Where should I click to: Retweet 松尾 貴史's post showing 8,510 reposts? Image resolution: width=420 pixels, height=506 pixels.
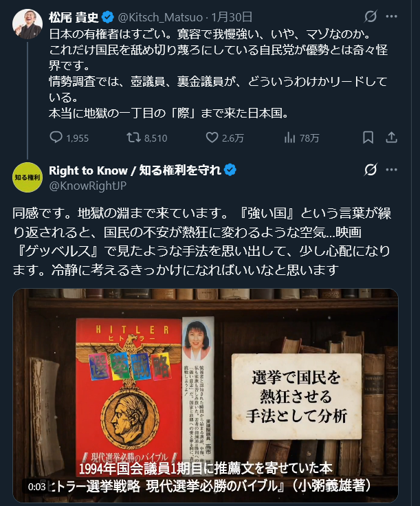tap(147, 137)
